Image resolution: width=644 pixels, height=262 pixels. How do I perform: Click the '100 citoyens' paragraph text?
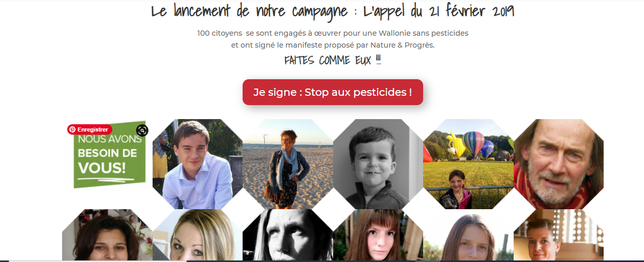point(333,33)
